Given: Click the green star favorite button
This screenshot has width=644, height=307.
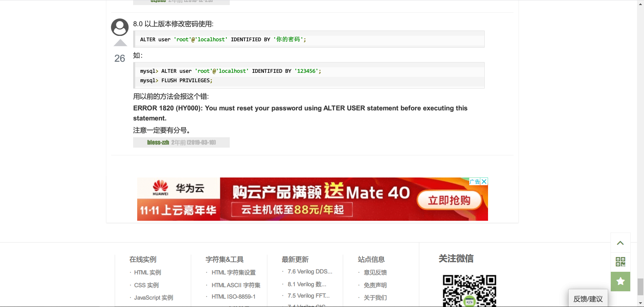Looking at the screenshot, I should coord(620,281).
